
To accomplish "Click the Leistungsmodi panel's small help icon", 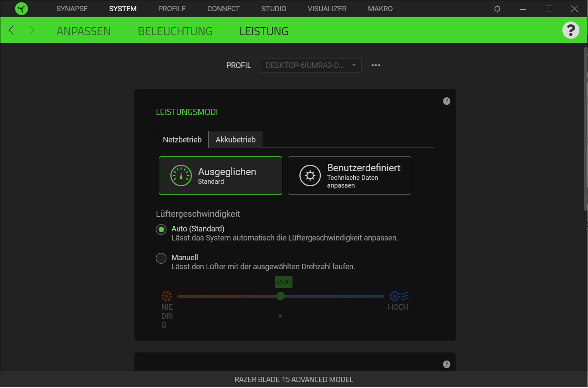I will tap(446, 101).
